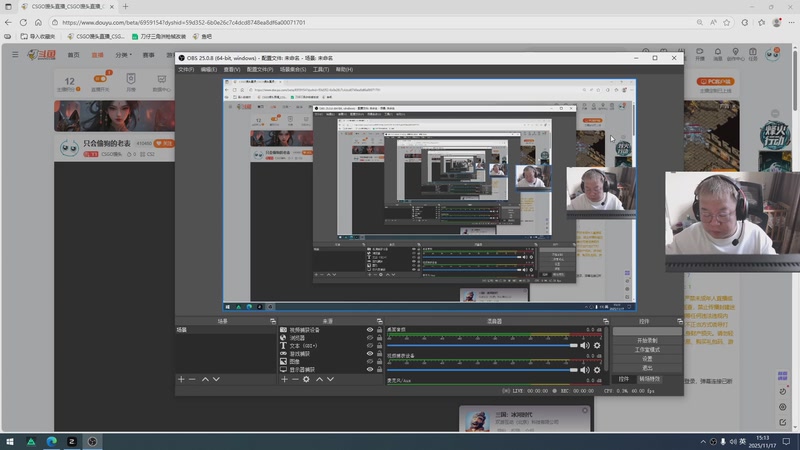The width and height of the screenshot is (800, 450).
Task: Open OBS Studio from the taskbar
Action: click(92, 441)
